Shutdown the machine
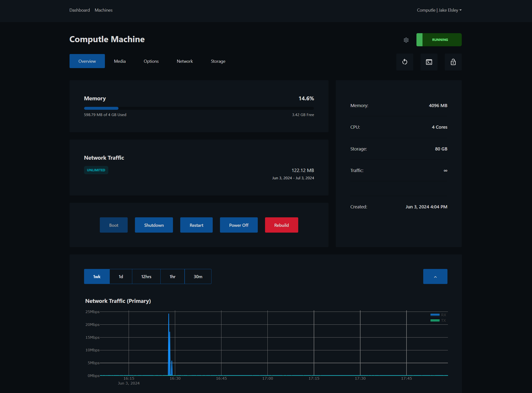532x393 pixels. tap(154, 225)
